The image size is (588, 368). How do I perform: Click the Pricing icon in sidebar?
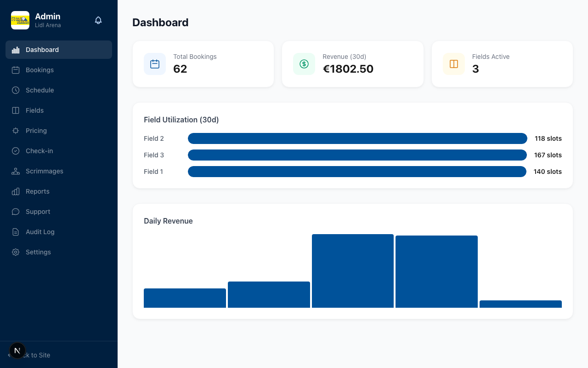(16, 131)
